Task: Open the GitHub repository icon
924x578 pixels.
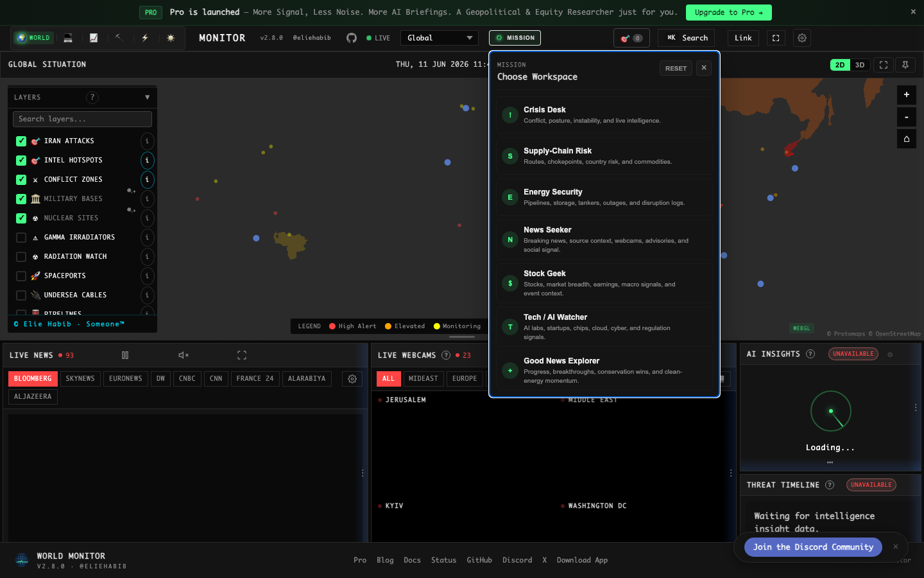Action: pyautogui.click(x=352, y=38)
